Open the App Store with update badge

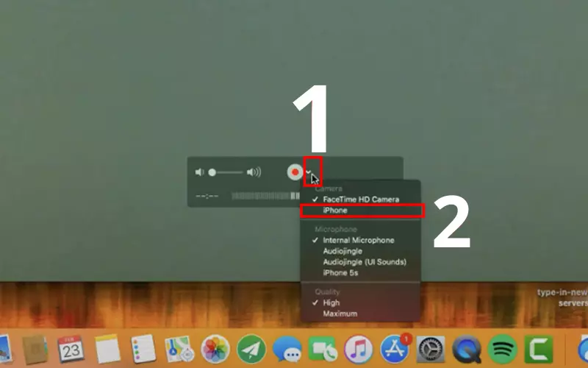395,349
